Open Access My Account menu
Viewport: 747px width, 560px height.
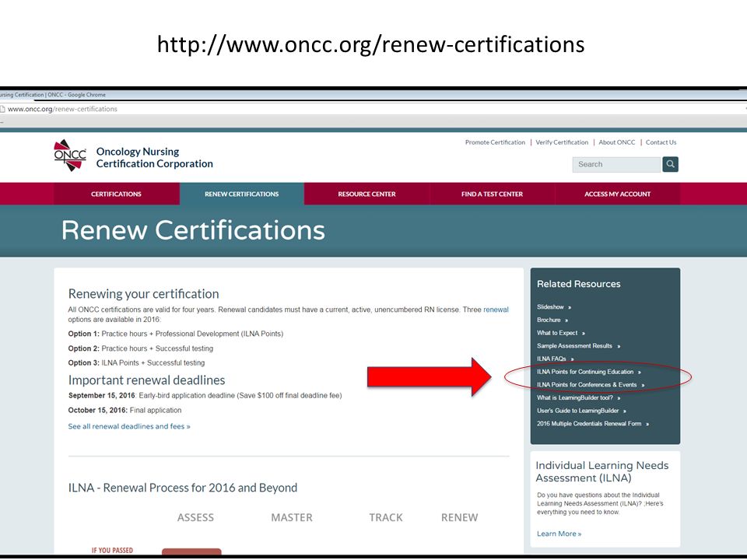coord(617,194)
